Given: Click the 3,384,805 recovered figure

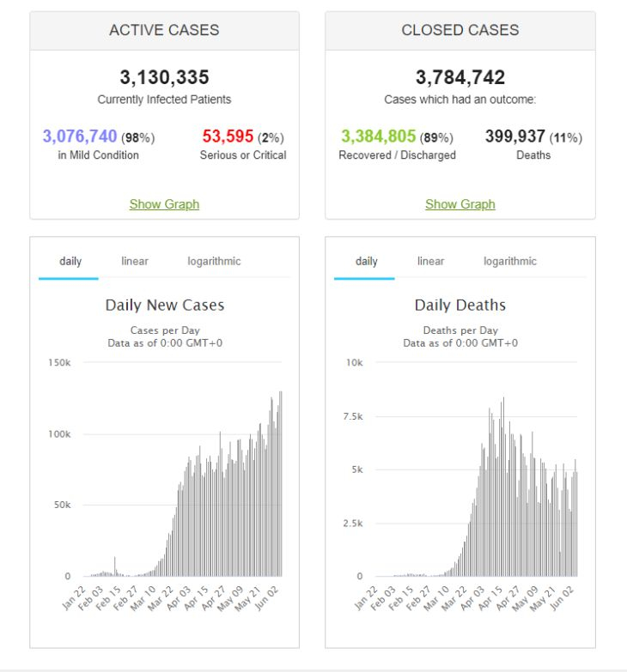Looking at the screenshot, I should point(378,136).
